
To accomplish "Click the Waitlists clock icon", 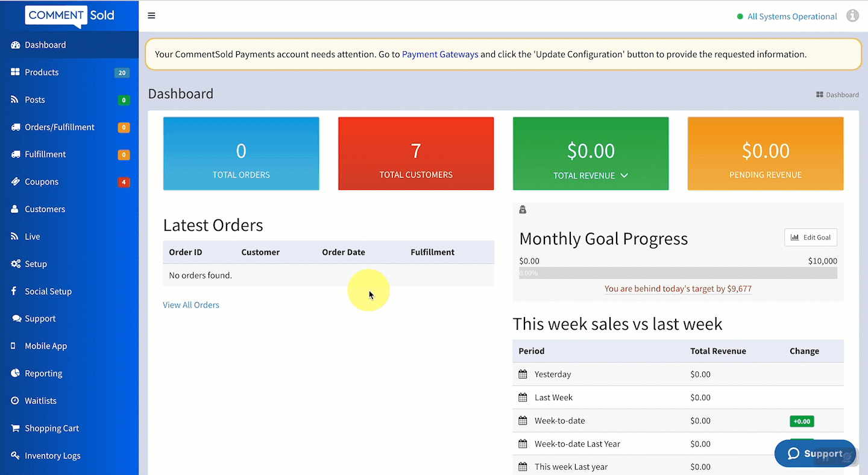I will [x=15, y=401].
